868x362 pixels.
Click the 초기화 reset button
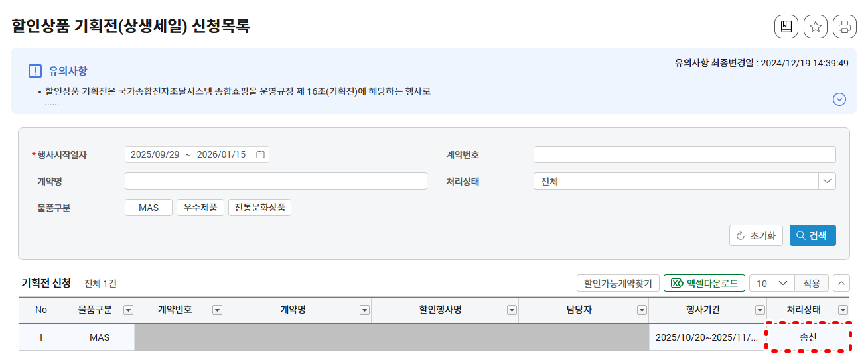click(757, 235)
